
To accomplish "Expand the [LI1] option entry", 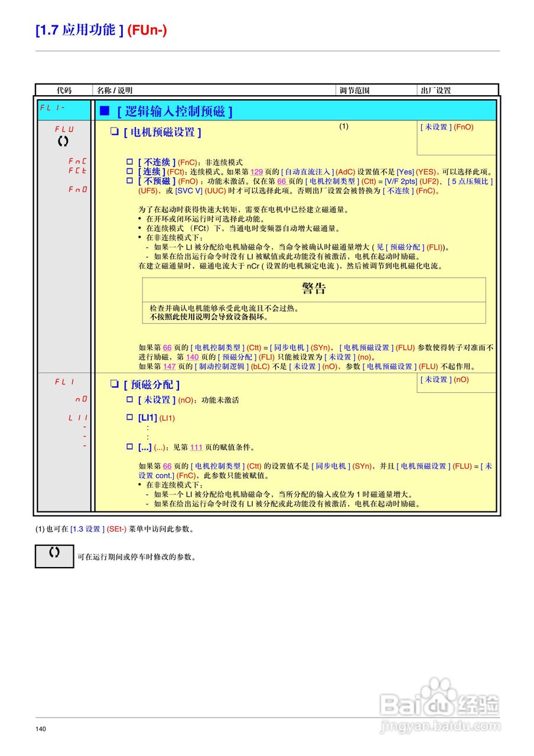I will pos(128,418).
